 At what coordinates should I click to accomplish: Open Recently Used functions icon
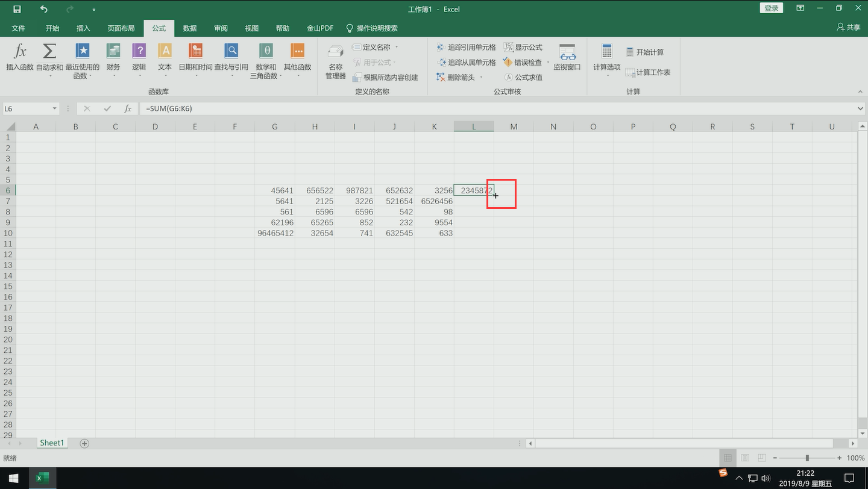click(x=83, y=51)
